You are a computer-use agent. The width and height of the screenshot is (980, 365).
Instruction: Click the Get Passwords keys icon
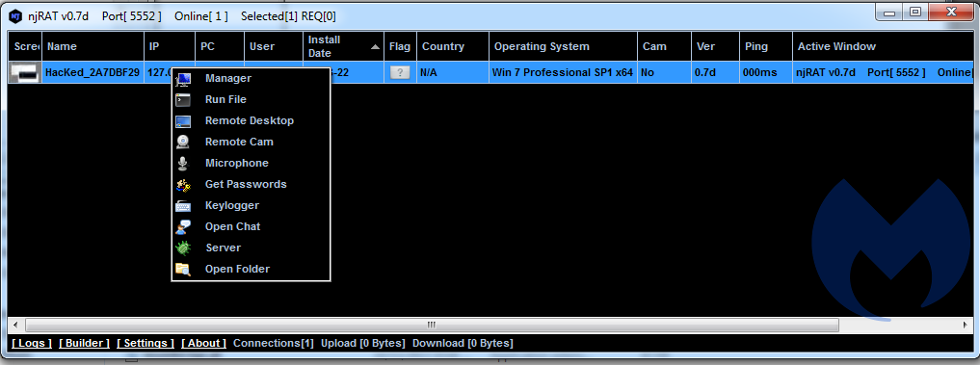point(183,184)
